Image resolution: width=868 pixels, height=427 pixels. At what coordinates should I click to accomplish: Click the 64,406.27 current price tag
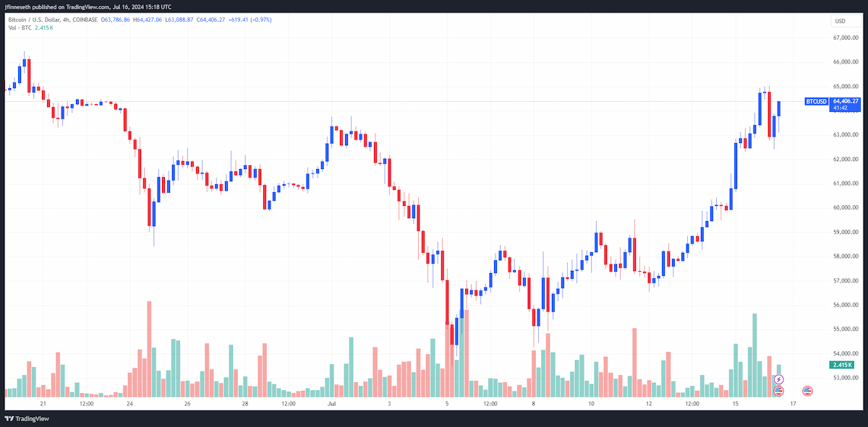(845, 101)
